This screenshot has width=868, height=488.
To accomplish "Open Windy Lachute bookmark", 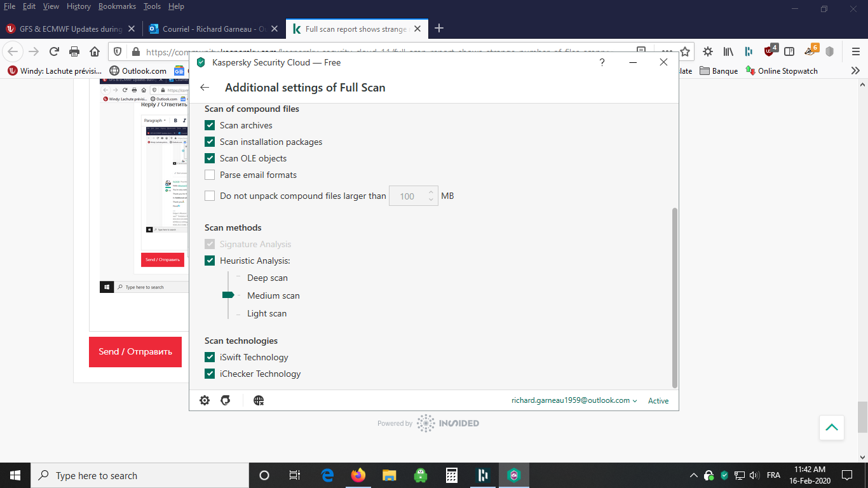I will [55, 71].
